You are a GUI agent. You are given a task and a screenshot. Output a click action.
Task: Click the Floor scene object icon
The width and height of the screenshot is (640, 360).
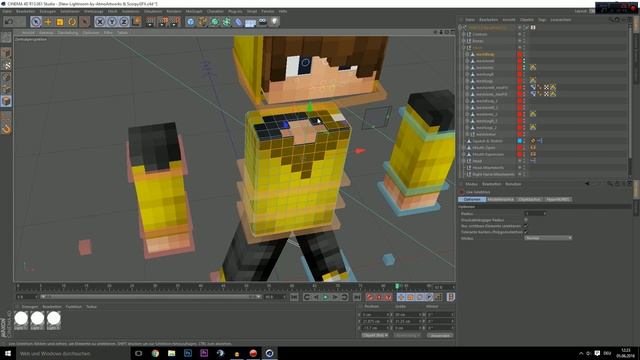[x=251, y=22]
